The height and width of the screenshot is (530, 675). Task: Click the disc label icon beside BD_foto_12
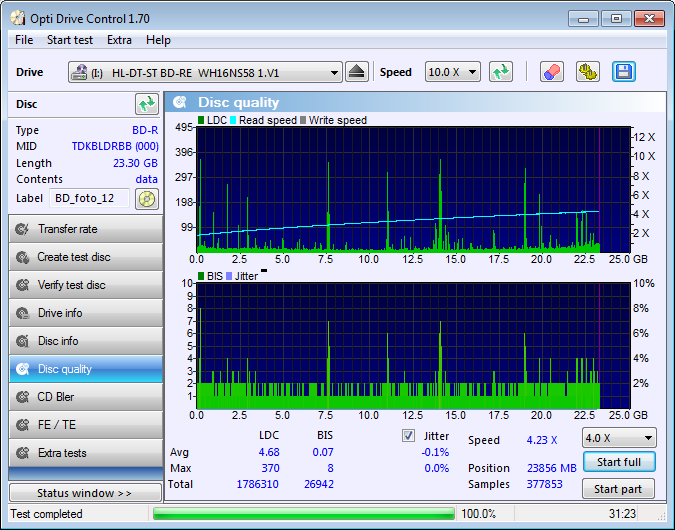(x=147, y=199)
